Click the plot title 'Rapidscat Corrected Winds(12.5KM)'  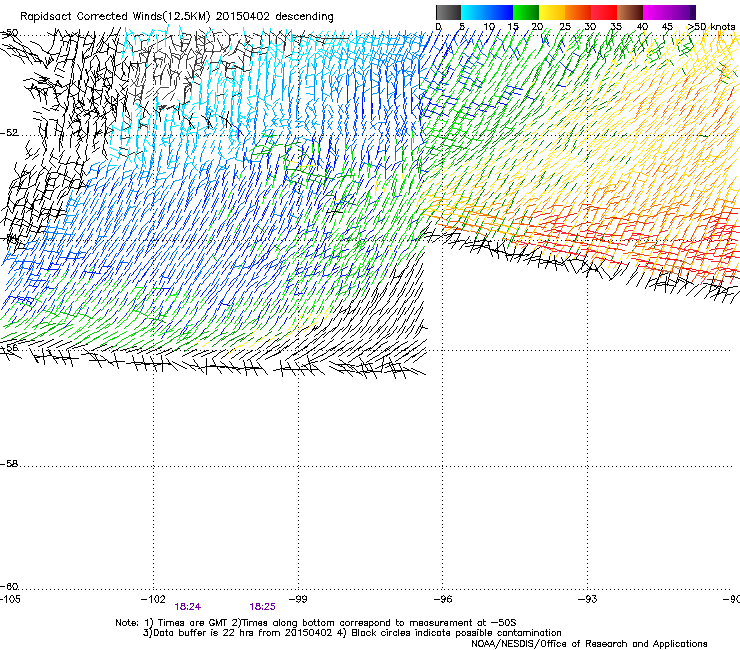click(115, 17)
